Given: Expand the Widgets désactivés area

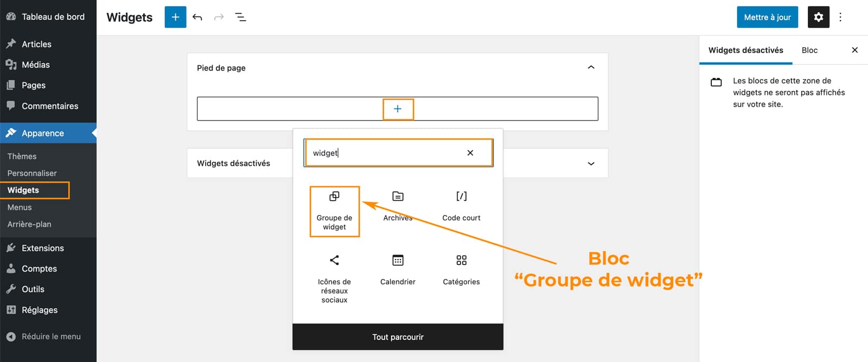Looking at the screenshot, I should (591, 163).
